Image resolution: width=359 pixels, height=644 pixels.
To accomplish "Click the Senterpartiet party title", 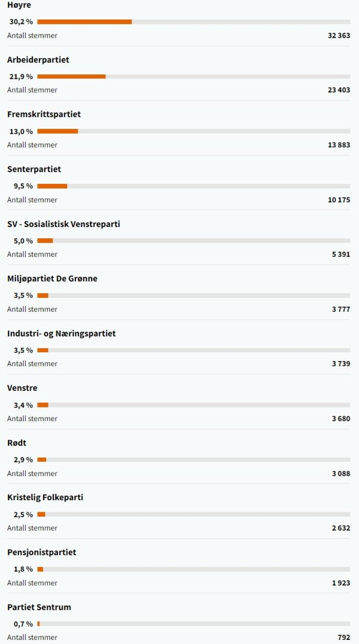I will 34,169.
